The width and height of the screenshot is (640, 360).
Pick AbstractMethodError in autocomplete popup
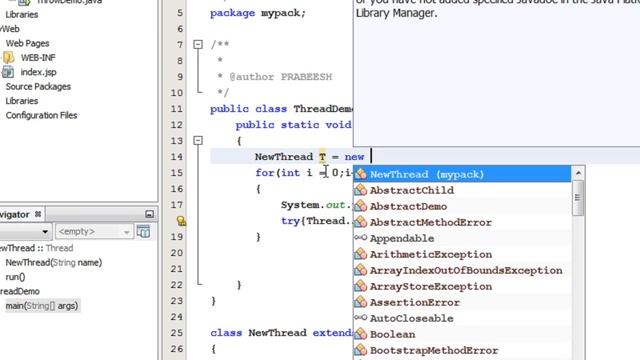point(462,222)
